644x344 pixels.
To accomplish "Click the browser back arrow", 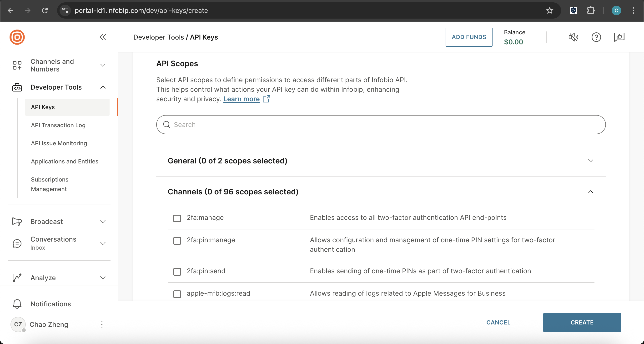I will [10, 10].
